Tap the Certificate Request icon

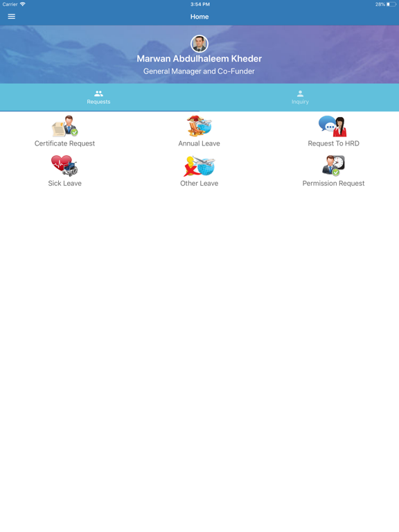coord(64,126)
